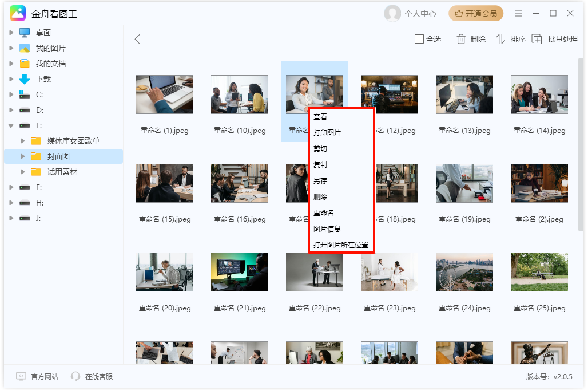This screenshot has width=588, height=390.
Task: Click the official website monitor icon
Action: coord(21,376)
